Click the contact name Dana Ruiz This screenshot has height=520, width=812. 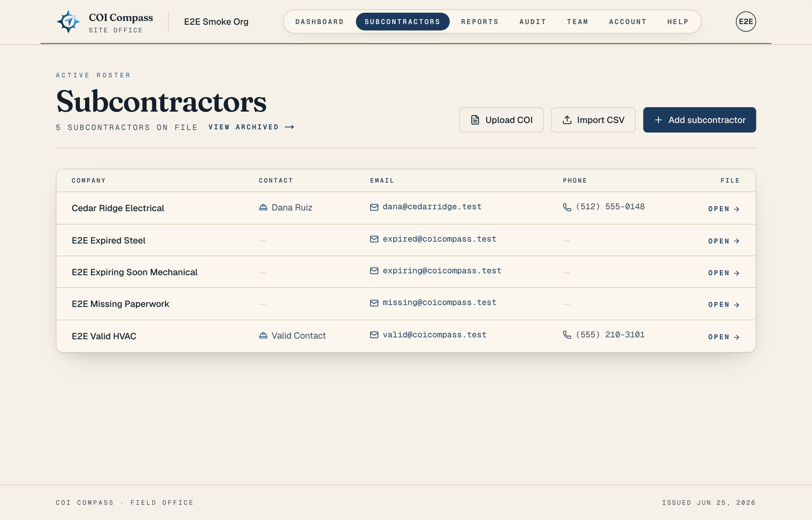(292, 207)
